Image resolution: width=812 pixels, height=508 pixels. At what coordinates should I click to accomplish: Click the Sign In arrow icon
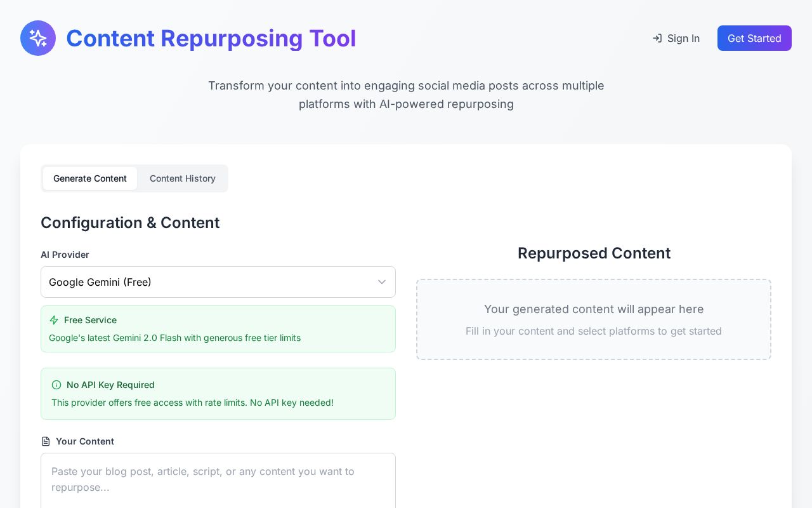point(657,38)
